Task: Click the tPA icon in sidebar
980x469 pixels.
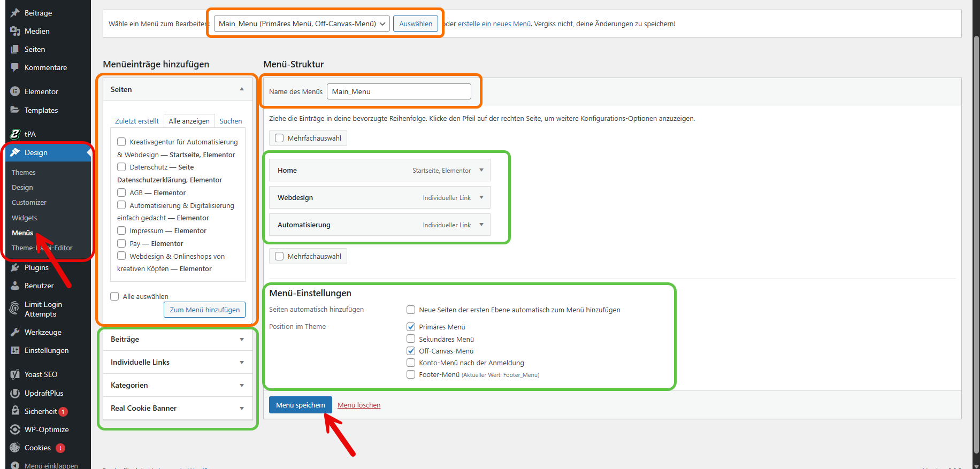Action: pos(15,134)
